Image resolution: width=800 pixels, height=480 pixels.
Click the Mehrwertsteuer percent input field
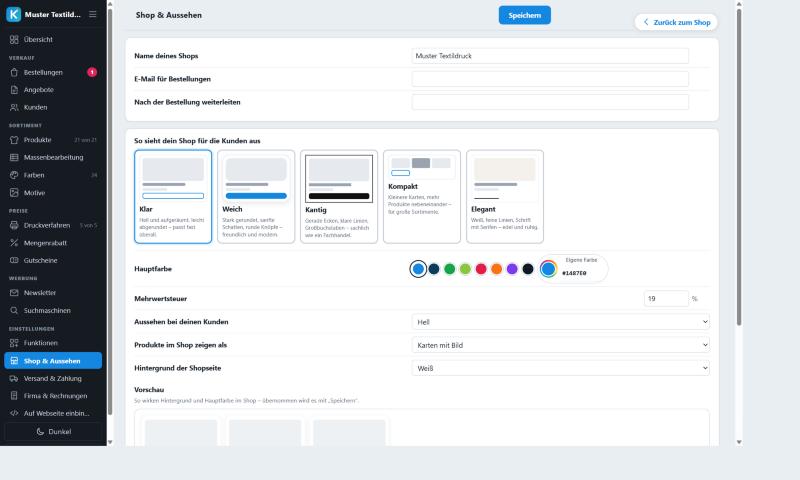click(x=666, y=298)
